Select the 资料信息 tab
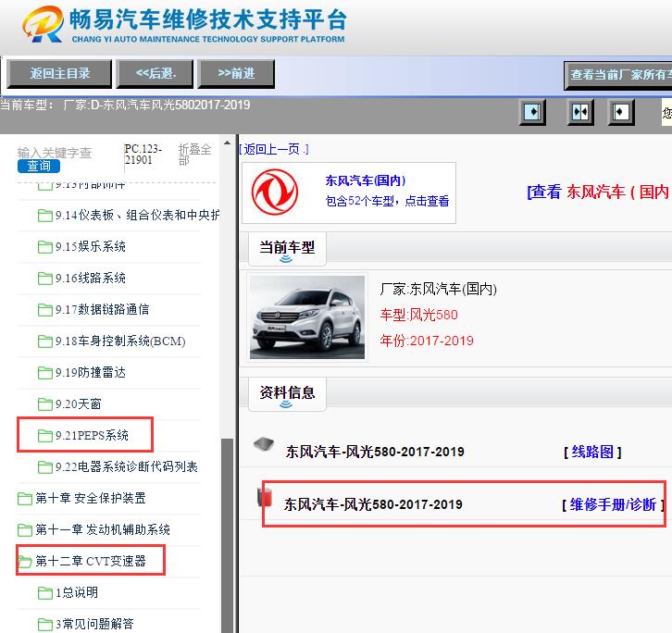672x633 pixels. [287, 394]
